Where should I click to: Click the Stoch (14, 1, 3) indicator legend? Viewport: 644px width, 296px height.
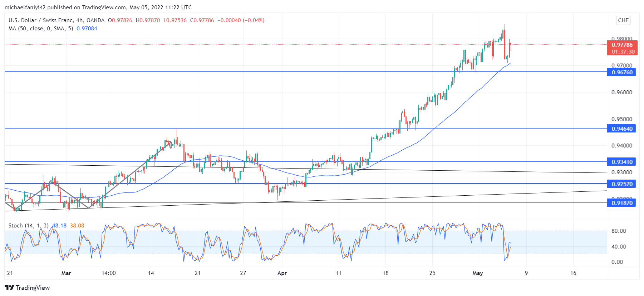(29, 226)
